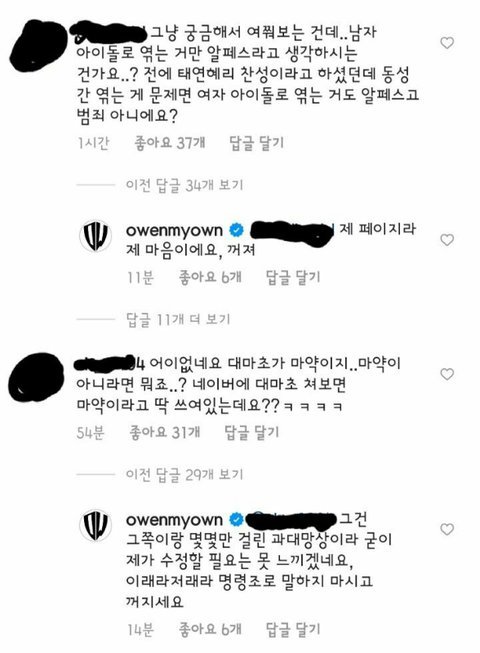
Task: Tap the verified badge on the first owenmyown reply
Action: pyautogui.click(x=237, y=230)
